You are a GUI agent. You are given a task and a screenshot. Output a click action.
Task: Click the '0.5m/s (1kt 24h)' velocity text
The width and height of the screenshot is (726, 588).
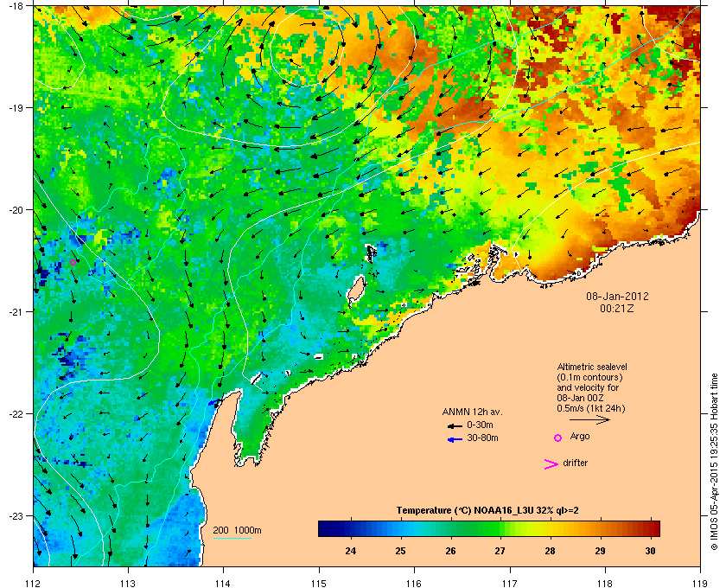tap(591, 409)
